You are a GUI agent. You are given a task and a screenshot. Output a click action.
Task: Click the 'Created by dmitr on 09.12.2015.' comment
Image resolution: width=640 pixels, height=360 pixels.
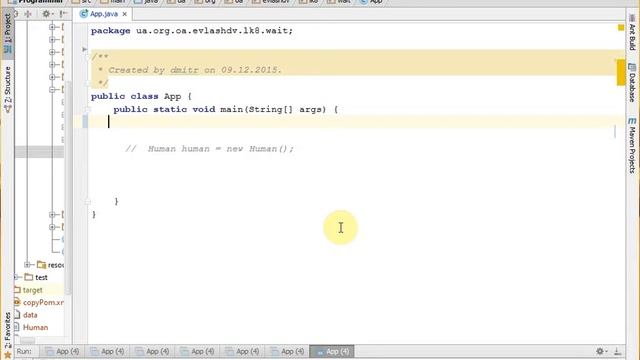point(195,70)
